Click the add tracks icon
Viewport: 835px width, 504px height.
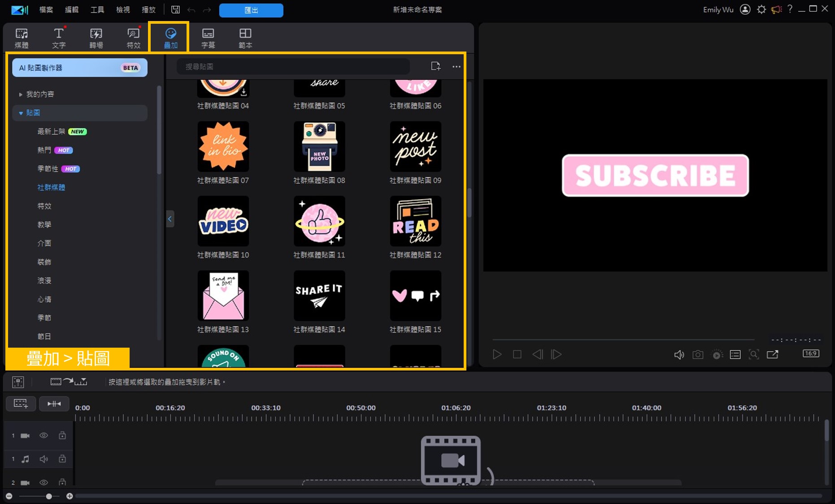click(x=21, y=404)
